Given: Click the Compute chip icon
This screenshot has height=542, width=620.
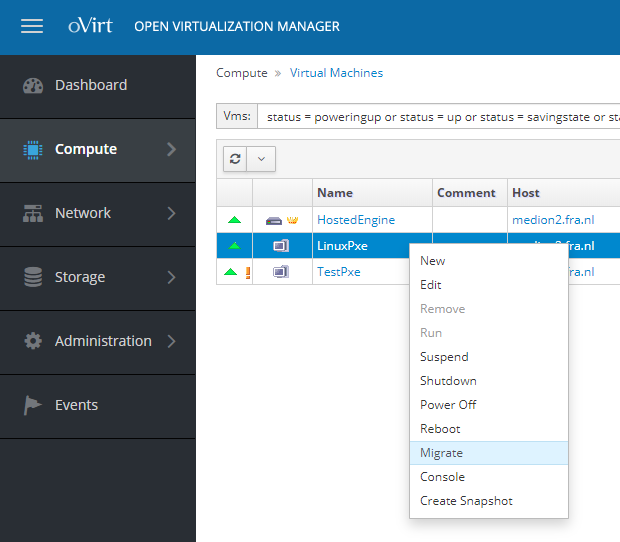Looking at the screenshot, I should pos(33,149).
